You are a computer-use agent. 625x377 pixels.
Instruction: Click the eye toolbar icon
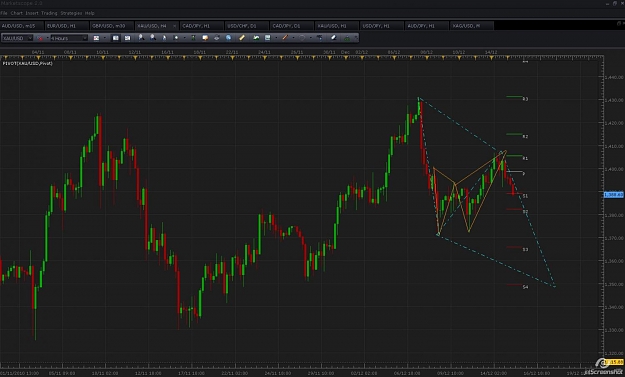pos(216,37)
